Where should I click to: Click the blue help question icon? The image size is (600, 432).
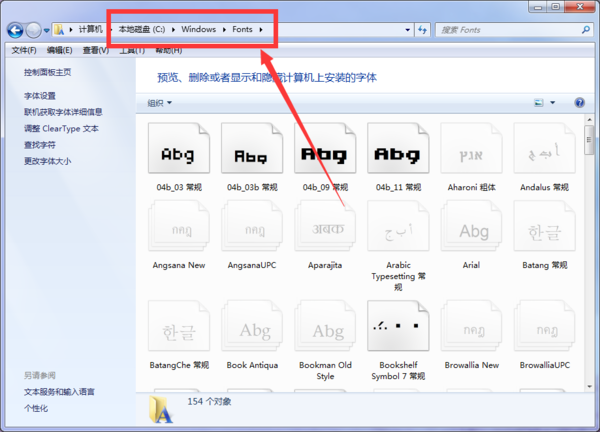[x=579, y=103]
